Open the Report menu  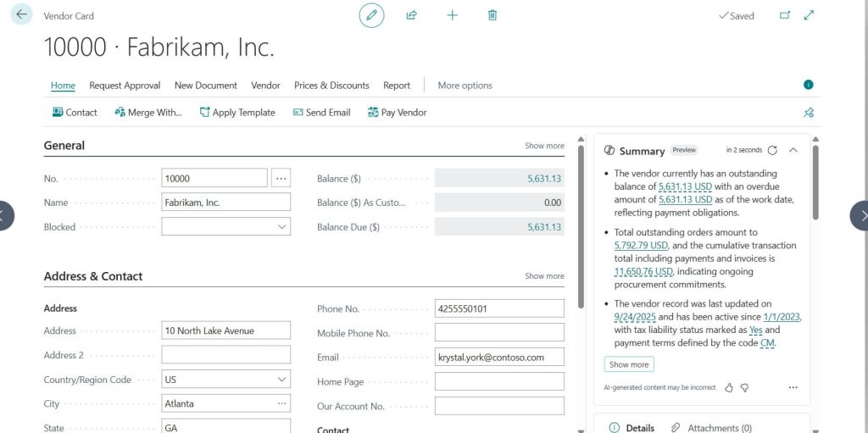click(x=397, y=86)
